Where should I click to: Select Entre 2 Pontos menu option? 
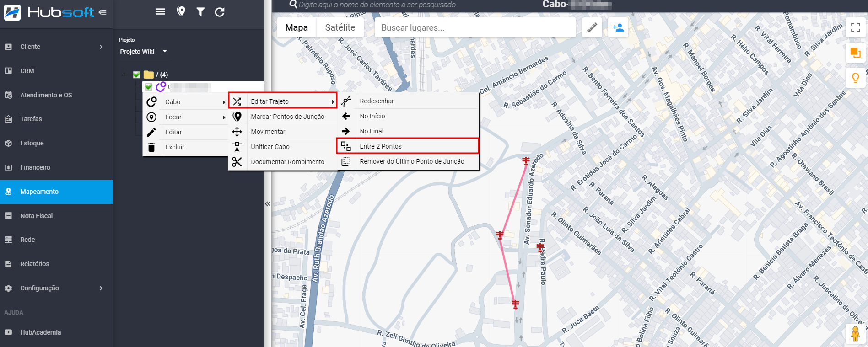click(408, 146)
